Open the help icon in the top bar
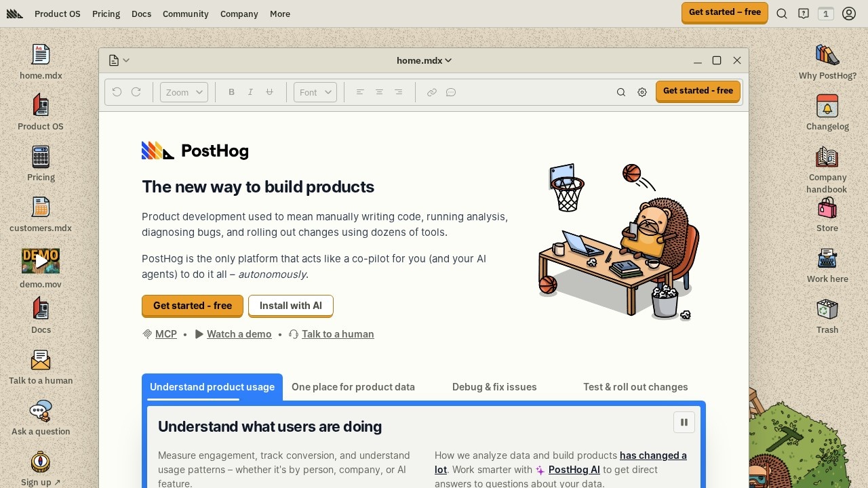 point(804,14)
